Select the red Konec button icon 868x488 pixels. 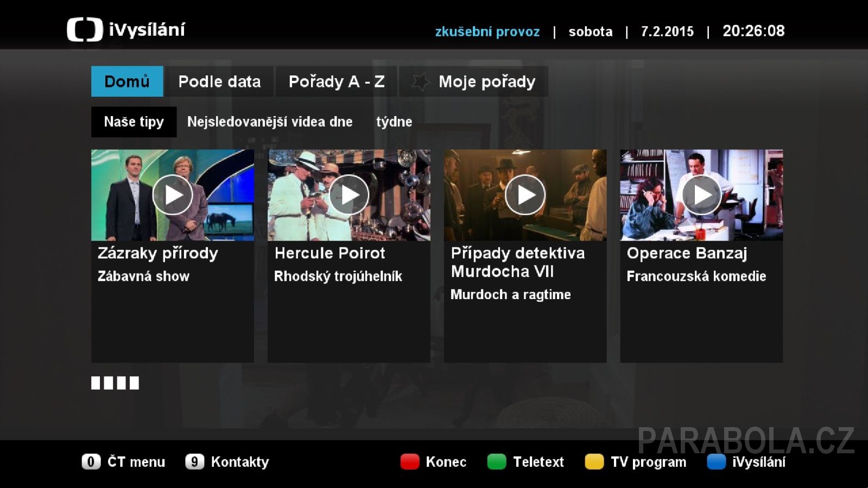point(410,461)
